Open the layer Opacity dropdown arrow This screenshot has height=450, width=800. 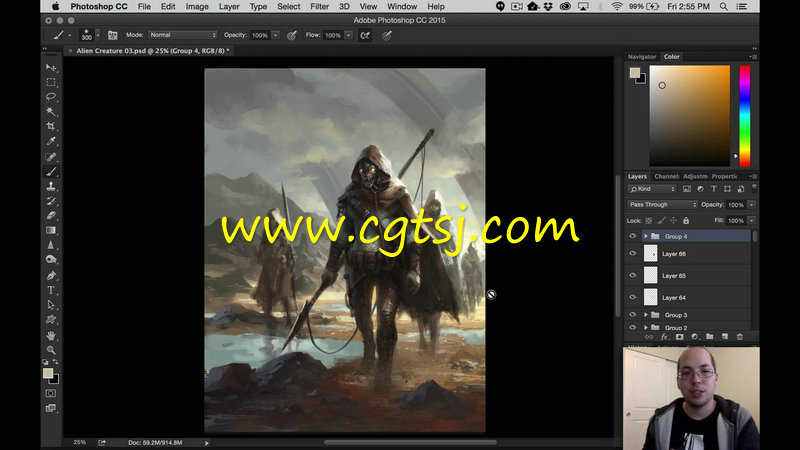point(752,205)
